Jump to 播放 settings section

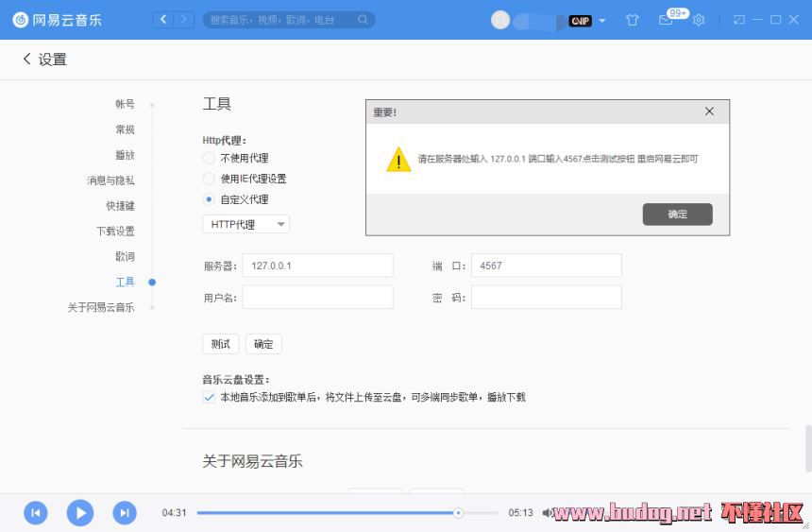pos(125,155)
